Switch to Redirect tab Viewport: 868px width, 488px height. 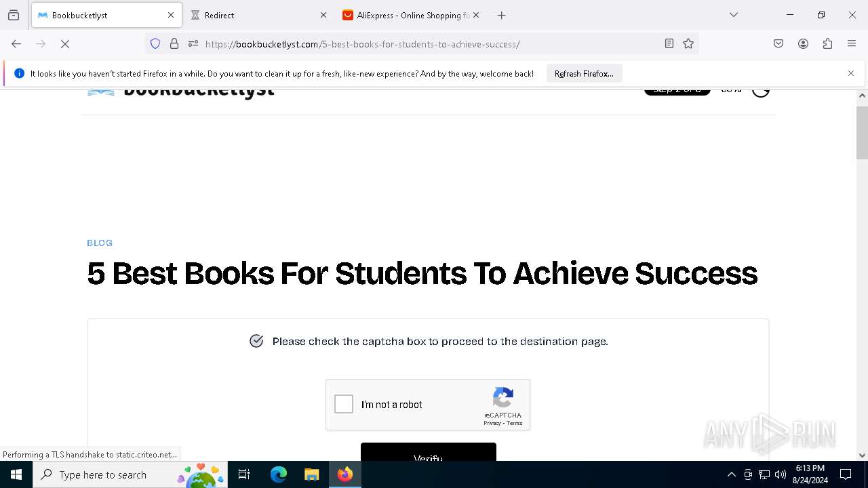(x=258, y=15)
